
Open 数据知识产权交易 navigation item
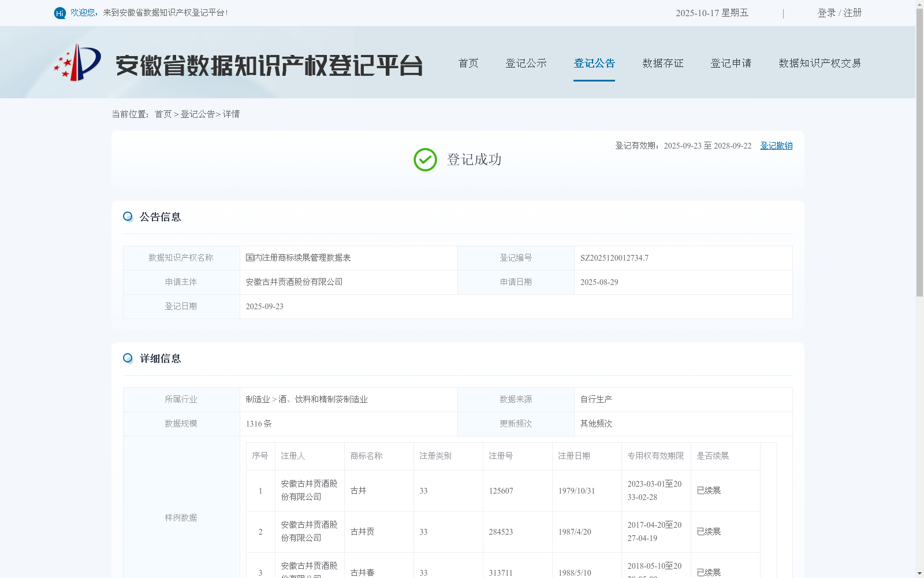pos(820,63)
